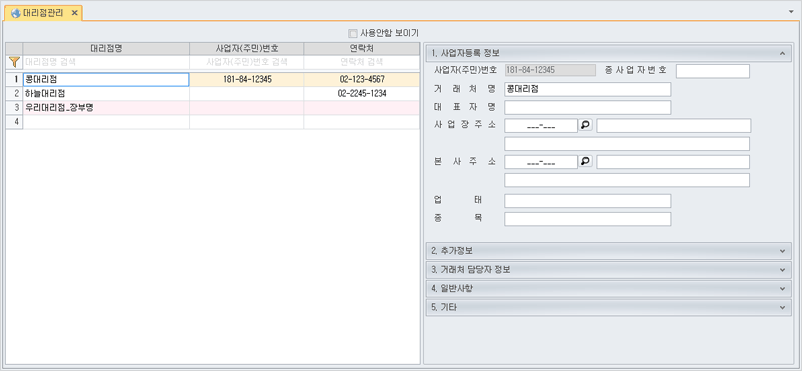The width and height of the screenshot is (802, 371).
Task: Click 업태 input field
Action: click(x=587, y=201)
